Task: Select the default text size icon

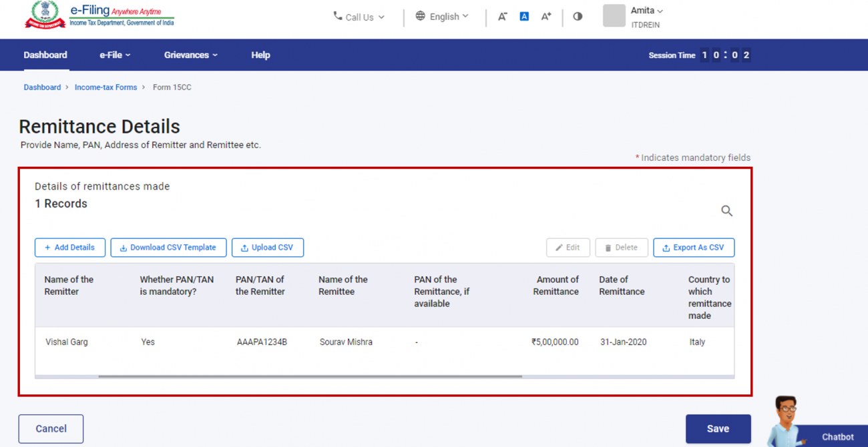Action: click(x=524, y=16)
